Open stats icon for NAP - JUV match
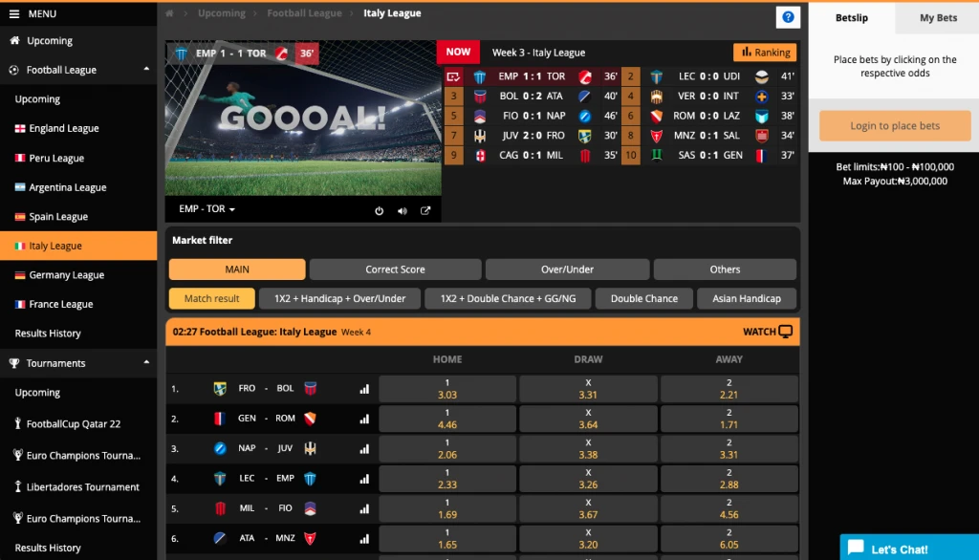 point(364,448)
